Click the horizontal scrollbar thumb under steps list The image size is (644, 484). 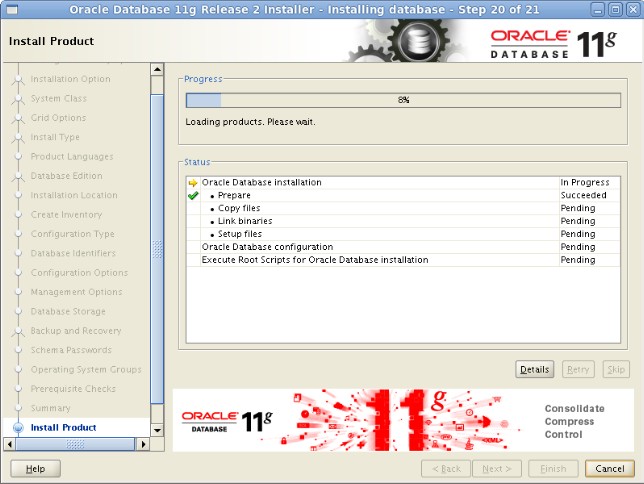(x=75, y=444)
